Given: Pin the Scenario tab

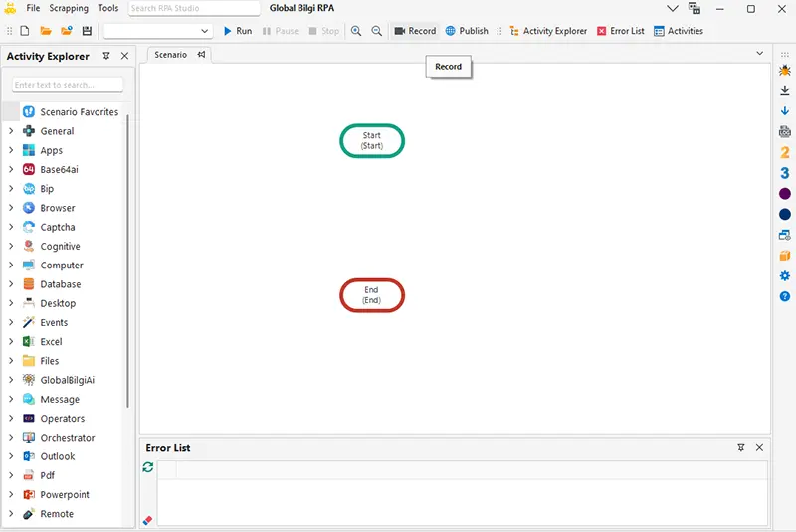Looking at the screenshot, I should (x=202, y=55).
